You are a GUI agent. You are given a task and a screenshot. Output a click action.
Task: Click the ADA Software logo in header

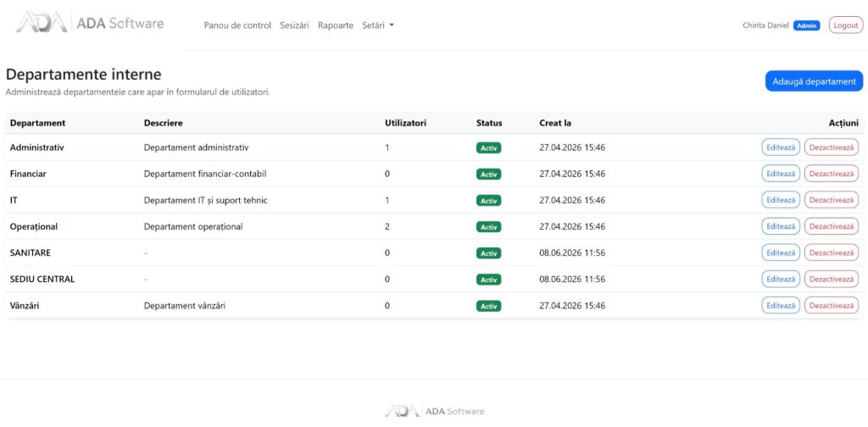click(90, 23)
